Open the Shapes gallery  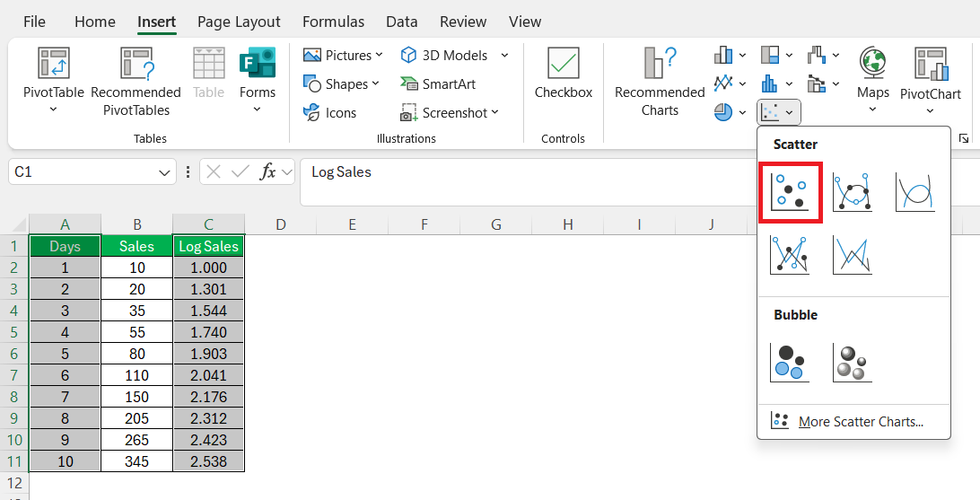click(341, 83)
